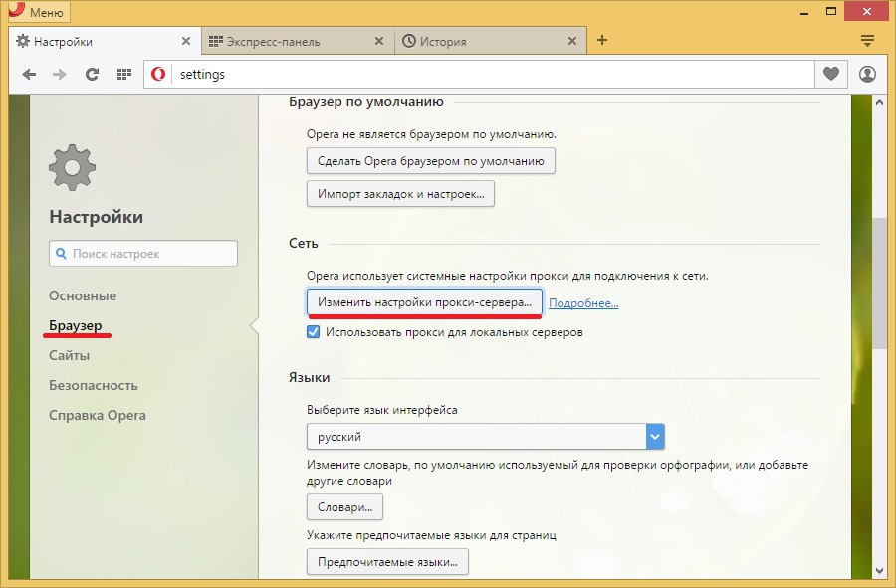Open the Opera Меню button
The height and width of the screenshot is (588, 896).
[x=39, y=11]
